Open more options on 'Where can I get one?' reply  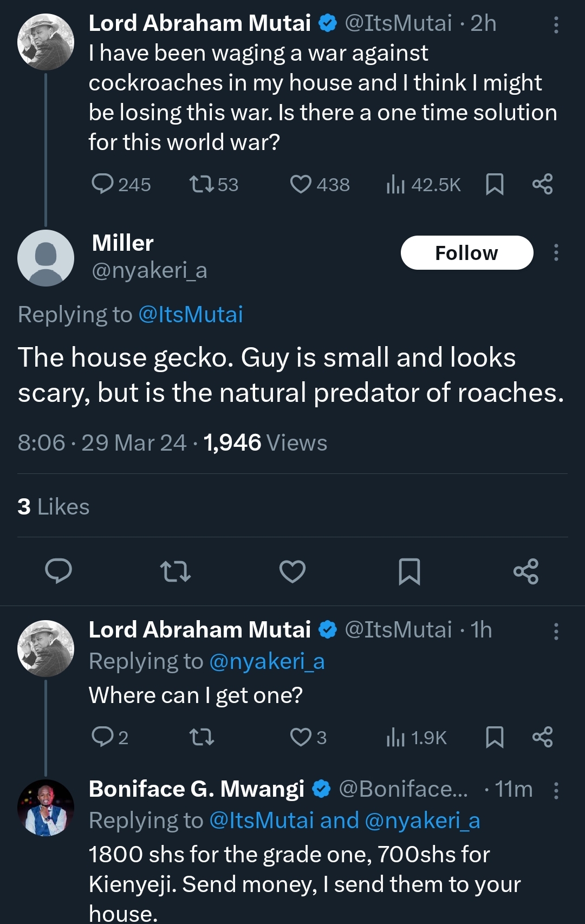coord(556,632)
